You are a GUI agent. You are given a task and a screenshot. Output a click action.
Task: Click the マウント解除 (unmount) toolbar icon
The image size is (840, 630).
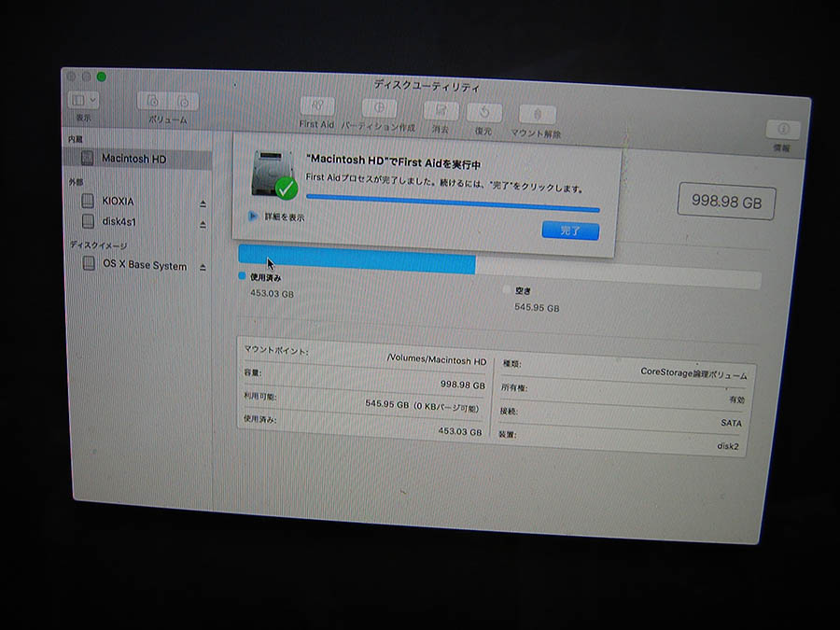[x=538, y=115]
